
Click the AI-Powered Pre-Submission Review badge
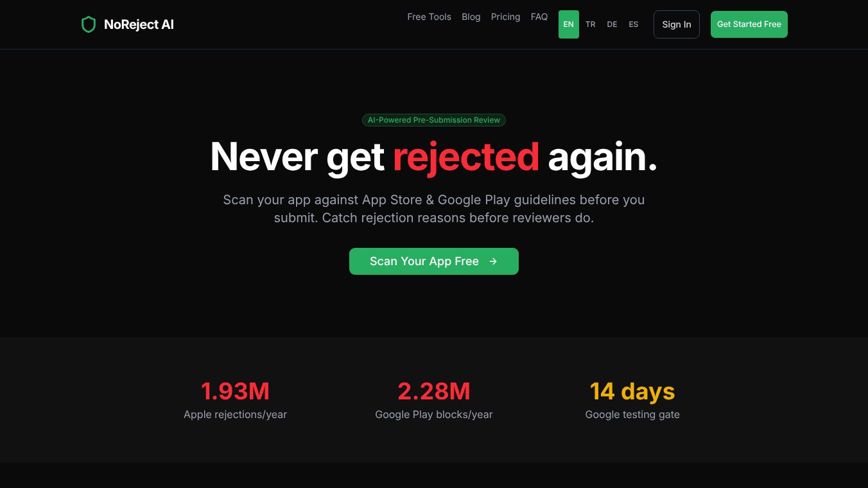(434, 120)
